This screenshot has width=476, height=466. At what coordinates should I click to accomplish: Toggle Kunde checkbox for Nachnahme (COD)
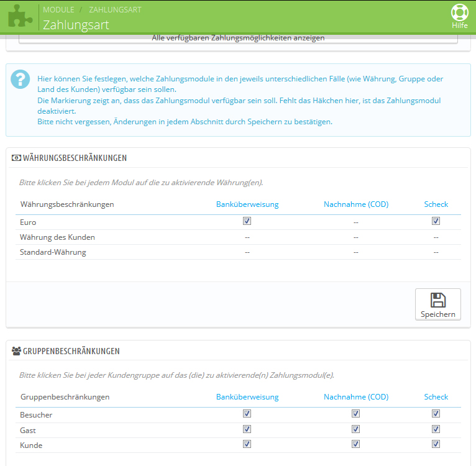pos(356,444)
